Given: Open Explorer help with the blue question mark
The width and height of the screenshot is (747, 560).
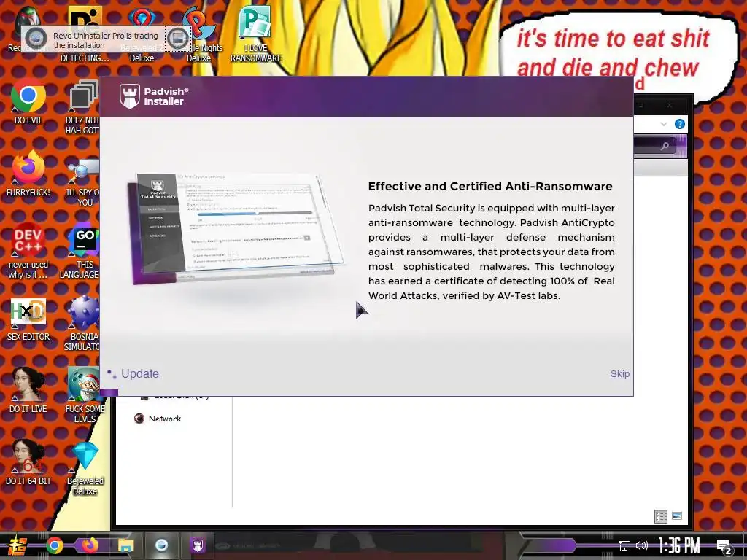Looking at the screenshot, I should click(x=680, y=124).
